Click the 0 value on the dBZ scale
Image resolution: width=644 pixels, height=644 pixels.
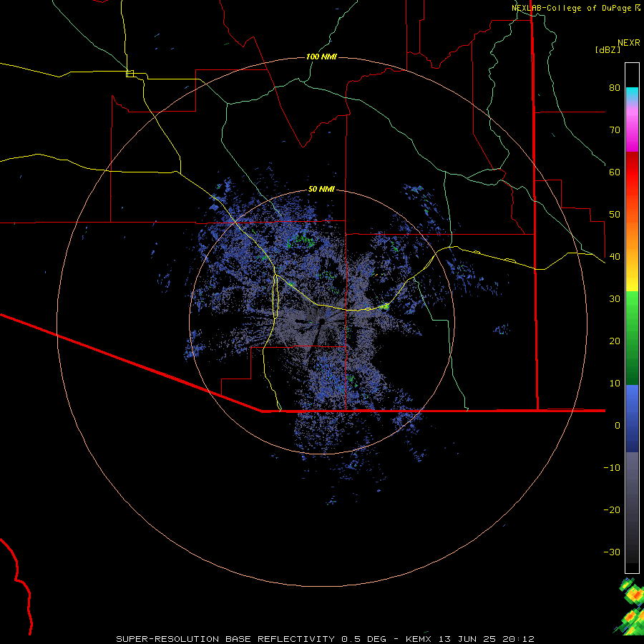pos(618,426)
